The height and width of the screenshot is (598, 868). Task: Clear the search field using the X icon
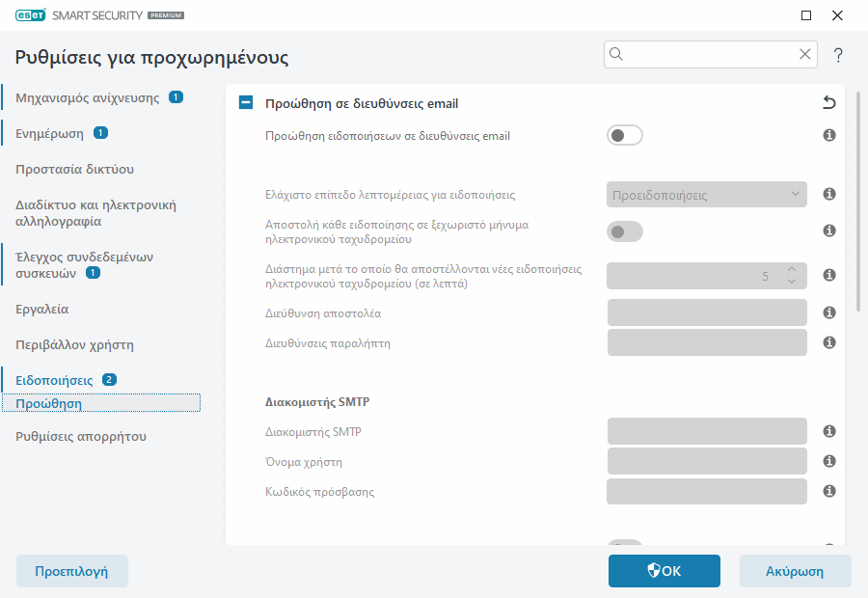805,54
